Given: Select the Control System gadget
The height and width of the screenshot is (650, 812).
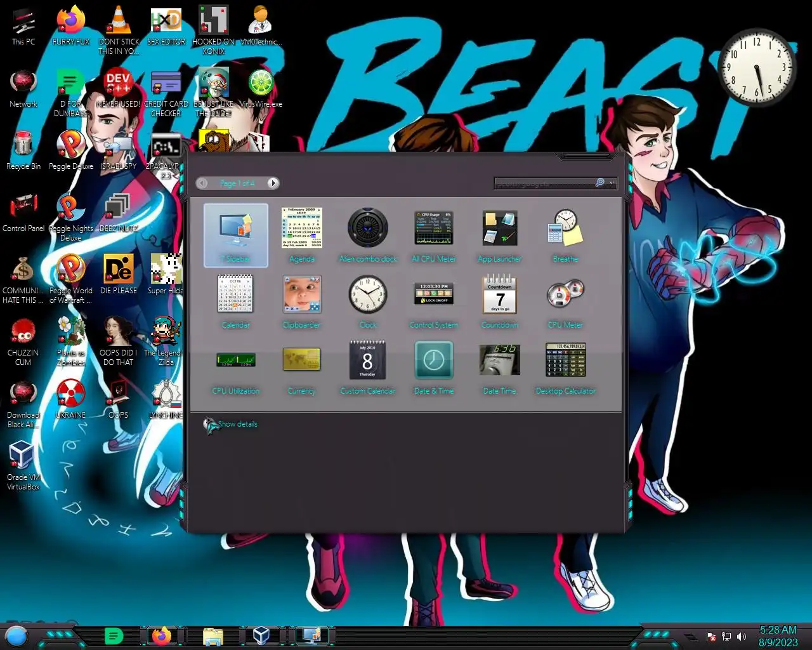Looking at the screenshot, I should (434, 302).
